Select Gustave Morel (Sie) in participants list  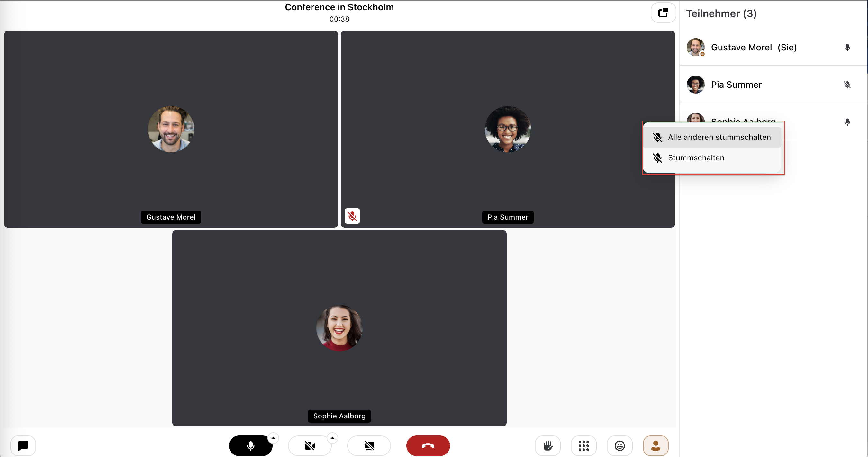click(774, 47)
